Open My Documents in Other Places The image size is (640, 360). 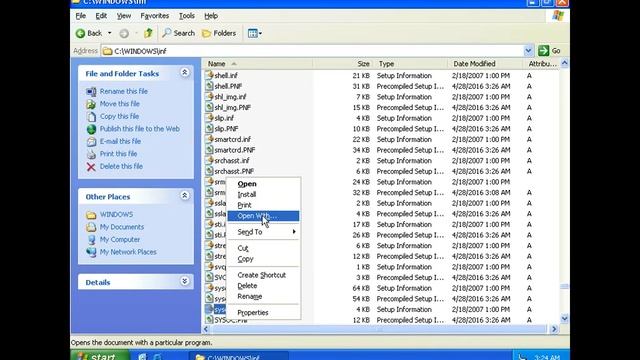122,227
